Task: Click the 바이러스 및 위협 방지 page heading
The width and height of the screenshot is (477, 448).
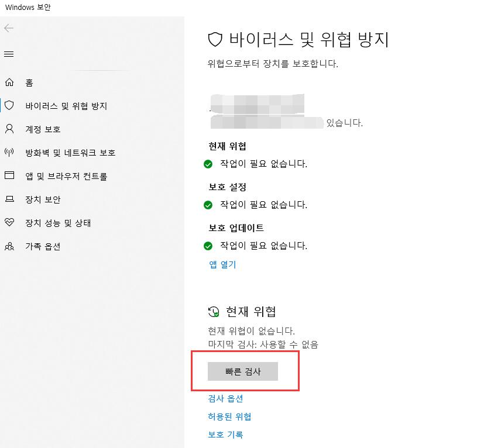Action: coord(309,40)
